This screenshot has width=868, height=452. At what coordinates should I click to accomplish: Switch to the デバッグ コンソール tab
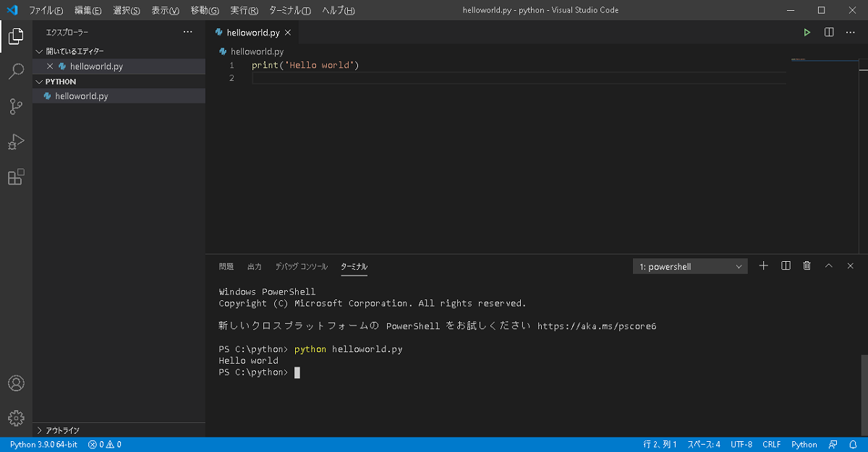[x=300, y=265]
